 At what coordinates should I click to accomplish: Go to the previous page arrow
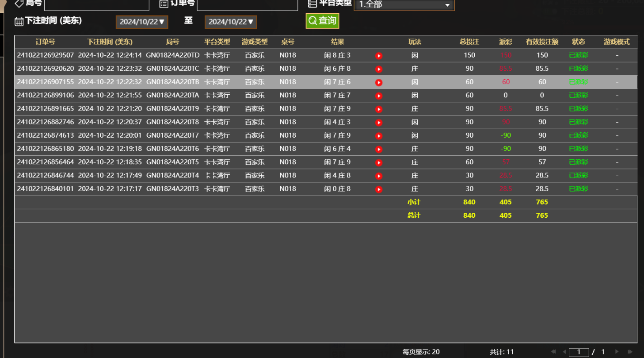(x=564, y=352)
